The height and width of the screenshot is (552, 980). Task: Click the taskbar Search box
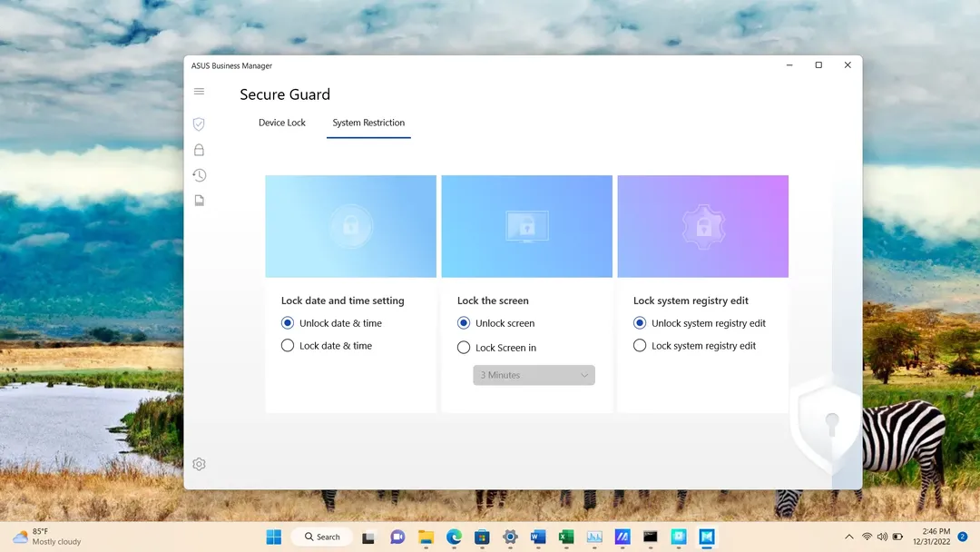tap(322, 537)
